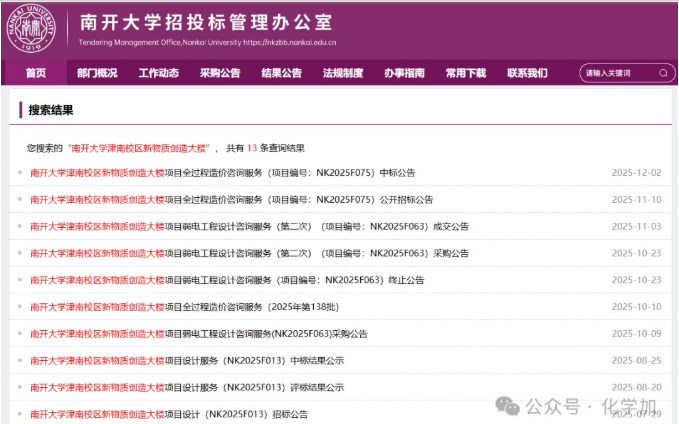Viewport: 679px width, 424px height.
Task: Open the NK2025F013 评标结果公示 link
Action: (186, 387)
